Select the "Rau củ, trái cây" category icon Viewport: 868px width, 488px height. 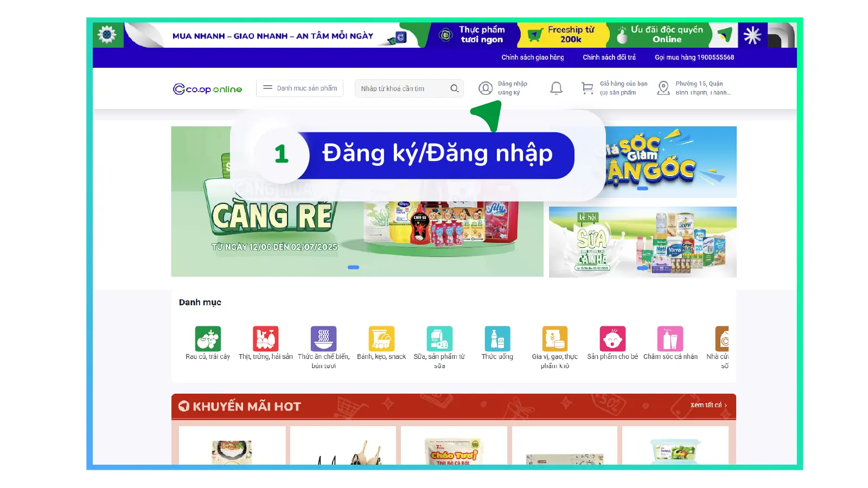208,339
